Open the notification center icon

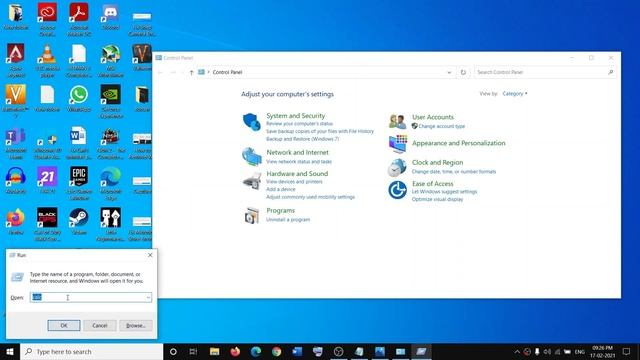pos(627,351)
